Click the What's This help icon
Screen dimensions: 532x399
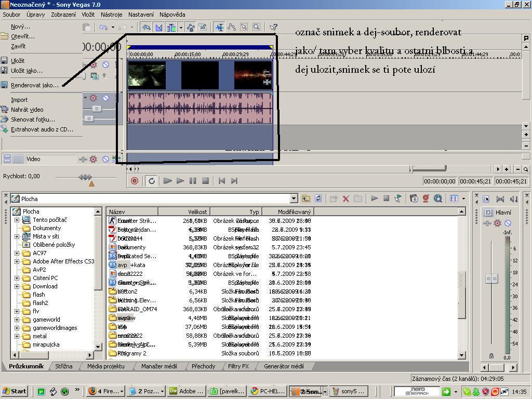point(273,27)
